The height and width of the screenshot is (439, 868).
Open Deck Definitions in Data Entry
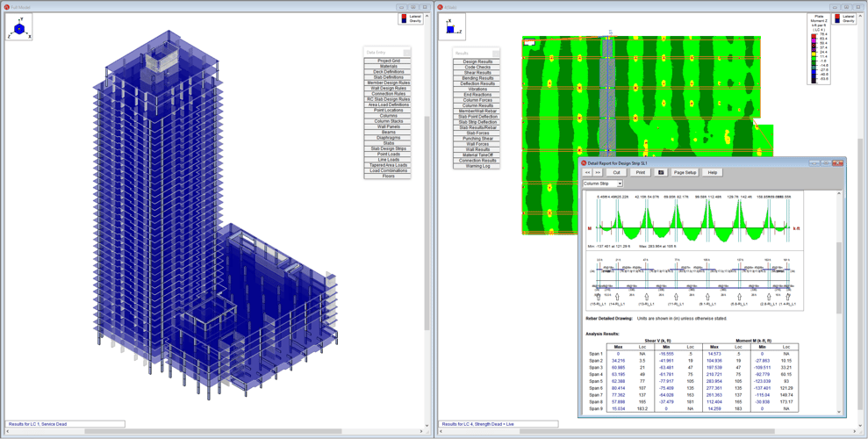389,72
